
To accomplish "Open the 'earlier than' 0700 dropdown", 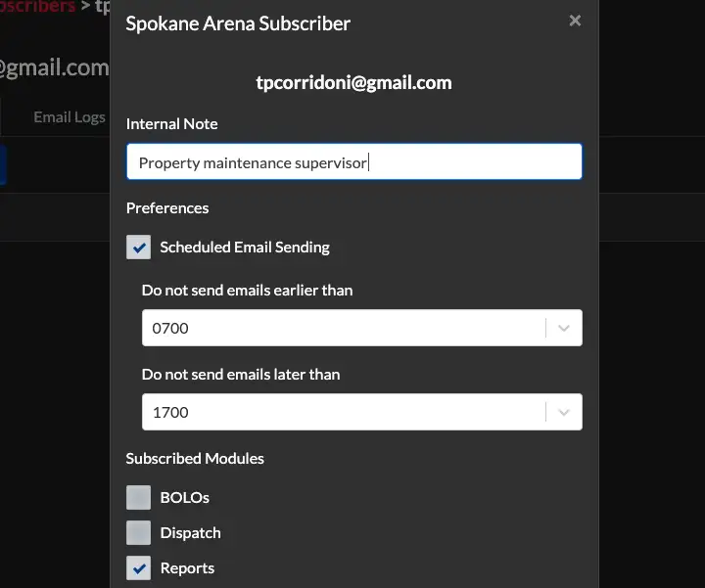I will [x=362, y=328].
